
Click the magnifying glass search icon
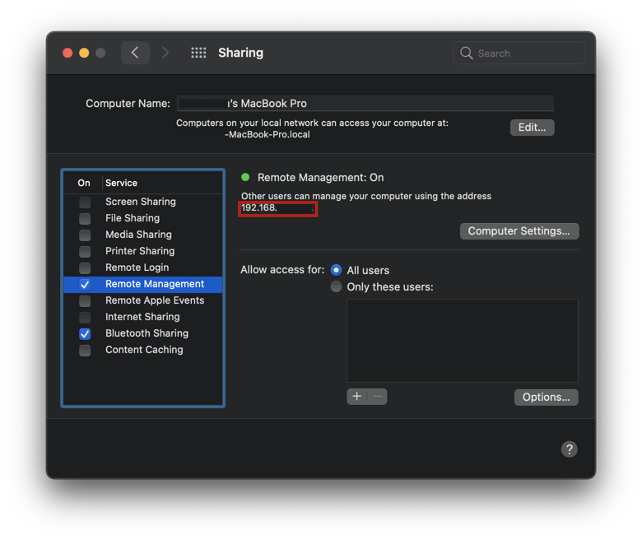coord(466,53)
